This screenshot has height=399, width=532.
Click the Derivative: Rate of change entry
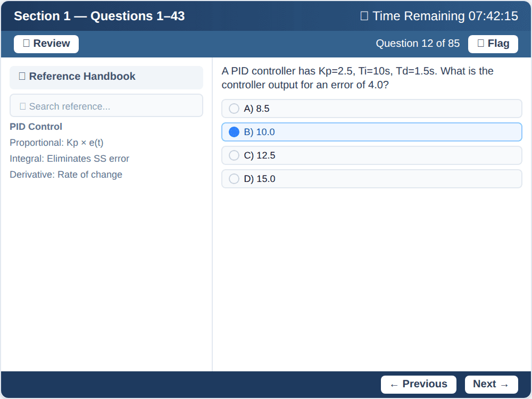click(65, 174)
